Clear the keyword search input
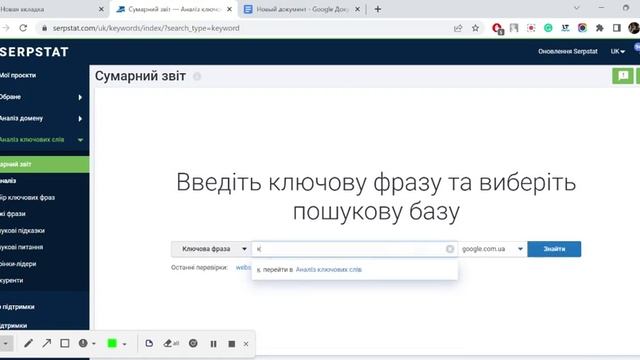The width and height of the screenshot is (640, 360). [450, 249]
